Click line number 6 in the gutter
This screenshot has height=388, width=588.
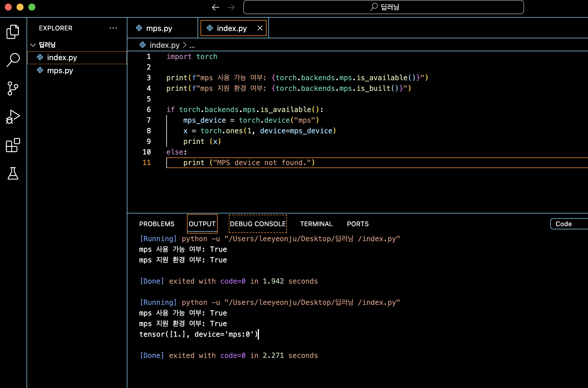pyautogui.click(x=149, y=110)
